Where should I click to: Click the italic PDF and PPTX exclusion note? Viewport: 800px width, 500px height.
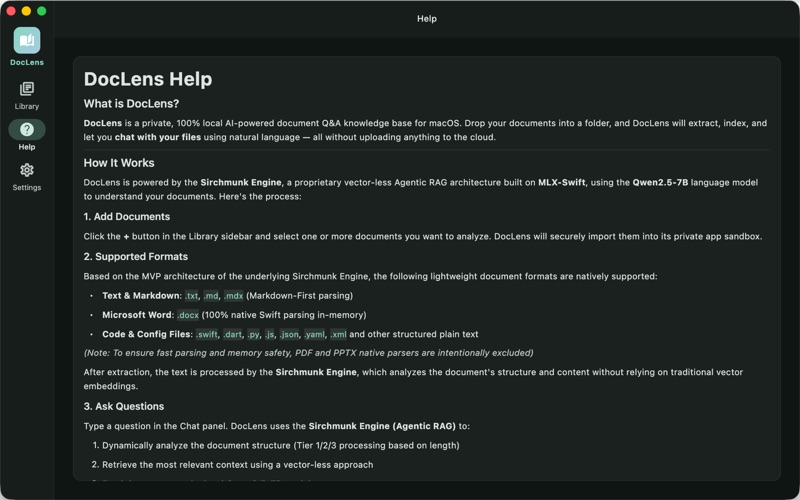tap(309, 353)
